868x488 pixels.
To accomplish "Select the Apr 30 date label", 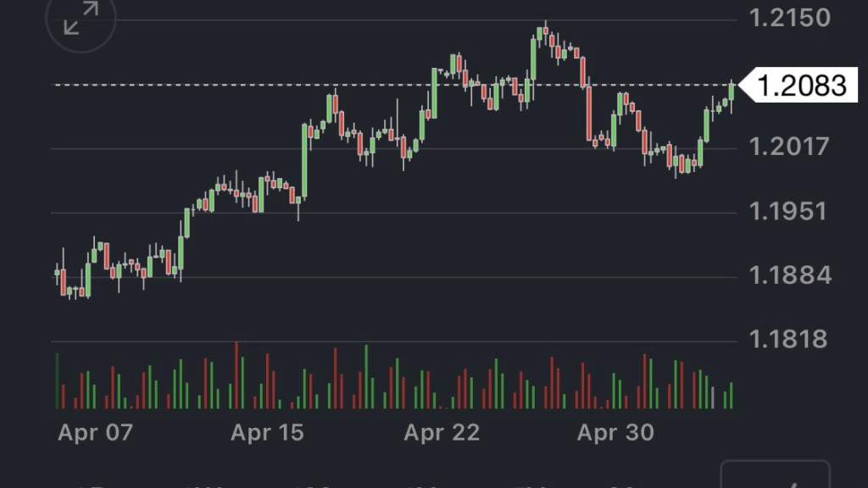I will 615,433.
